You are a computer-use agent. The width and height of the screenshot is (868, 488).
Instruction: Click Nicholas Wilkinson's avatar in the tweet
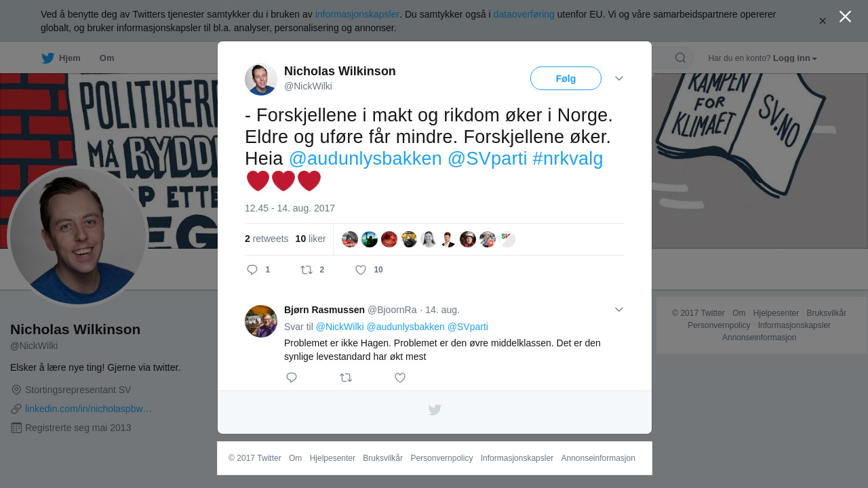(x=261, y=79)
